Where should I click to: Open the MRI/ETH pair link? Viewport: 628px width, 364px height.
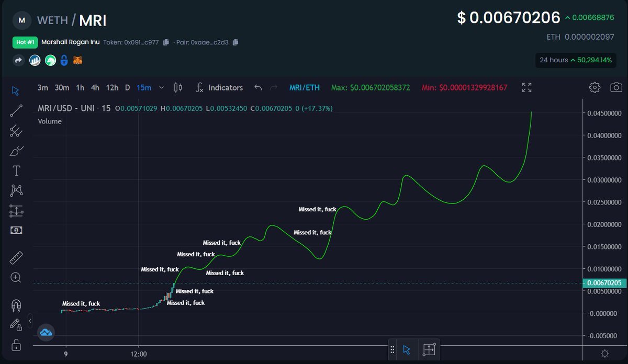[304, 87]
